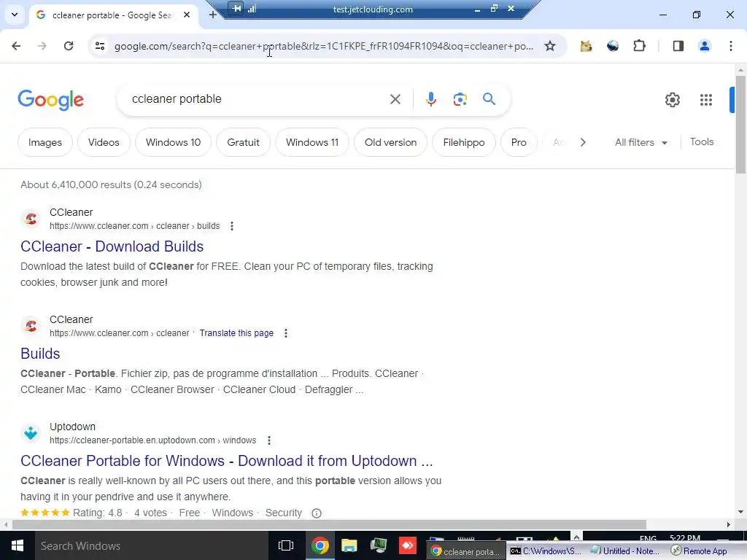Search by image with Google Lens
747x560 pixels.
tap(460, 99)
